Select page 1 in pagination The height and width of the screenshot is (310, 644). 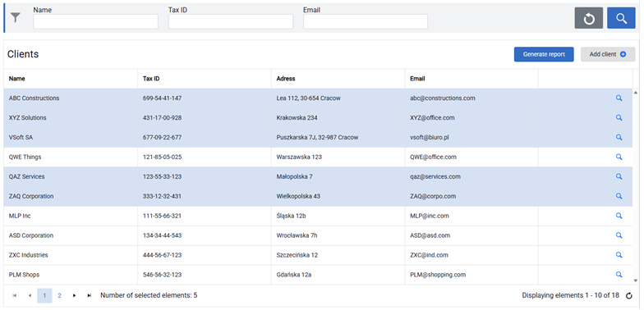click(x=44, y=295)
